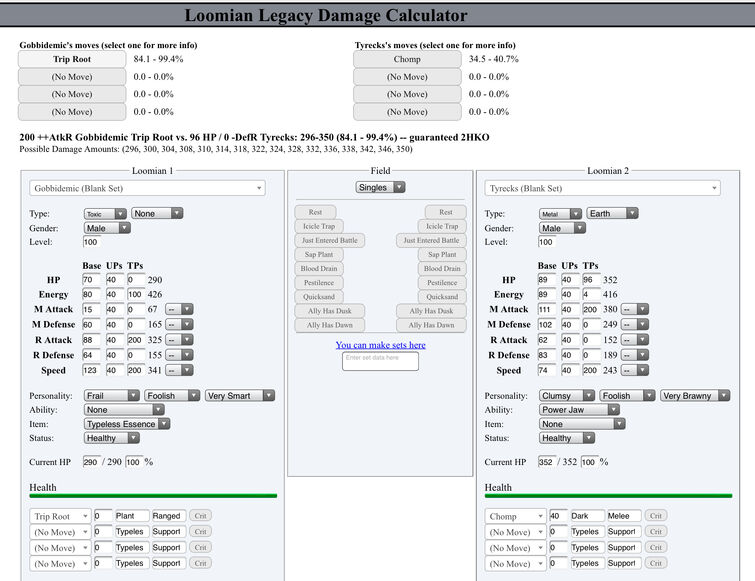
Task: Open Loomian 2 Metal type dropdown
Action: tap(560, 214)
